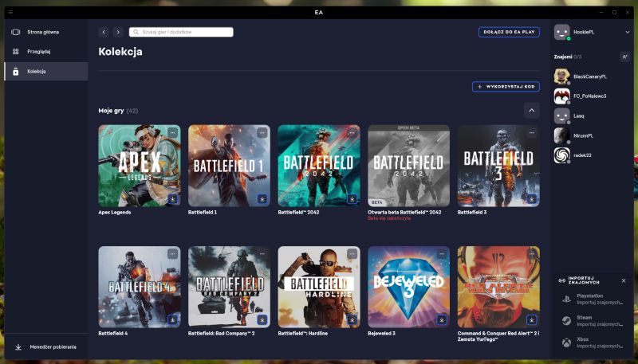Image resolution: width=638 pixels, height=364 pixels.
Task: Click the Battlefield: Bad Company 2 title text
Action: [222, 333]
